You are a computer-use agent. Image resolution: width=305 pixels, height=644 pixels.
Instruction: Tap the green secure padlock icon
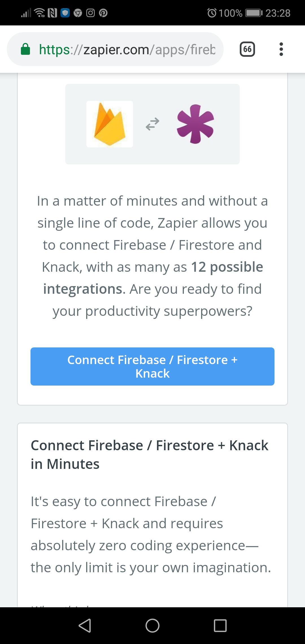pos(25,49)
